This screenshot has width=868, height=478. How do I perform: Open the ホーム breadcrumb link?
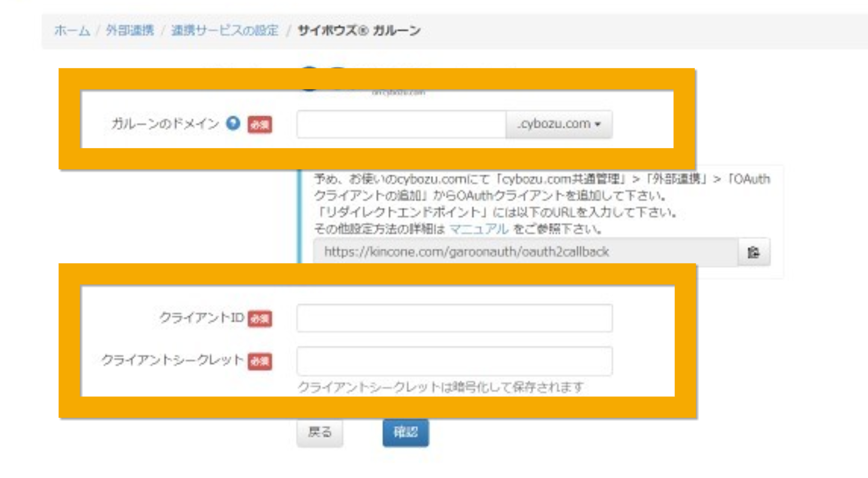(x=72, y=31)
